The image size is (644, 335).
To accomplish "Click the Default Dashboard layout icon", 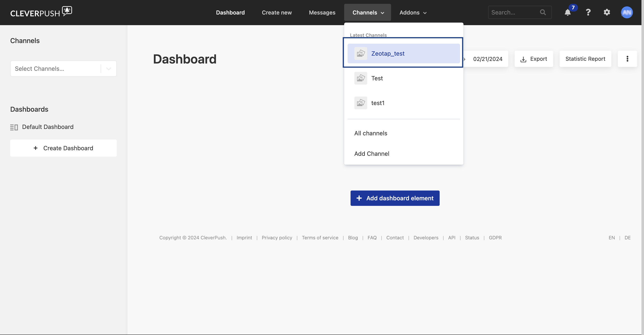I will 14,127.
